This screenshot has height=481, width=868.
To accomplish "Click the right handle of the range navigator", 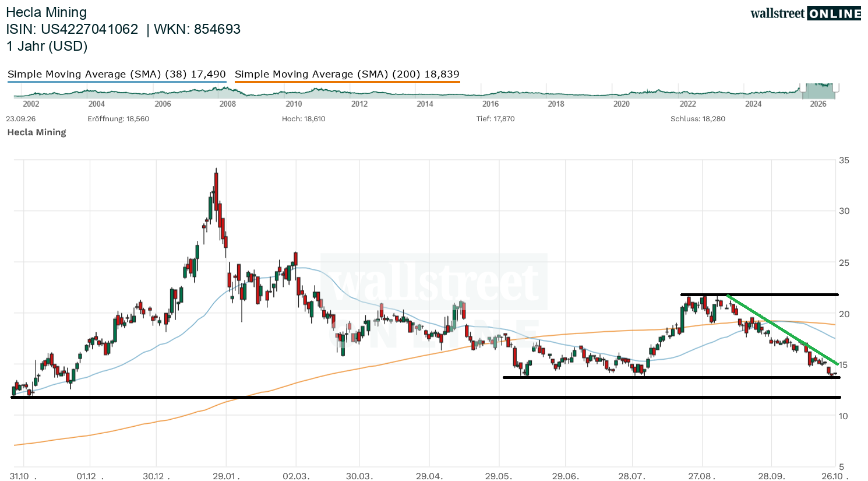I will (x=836, y=87).
